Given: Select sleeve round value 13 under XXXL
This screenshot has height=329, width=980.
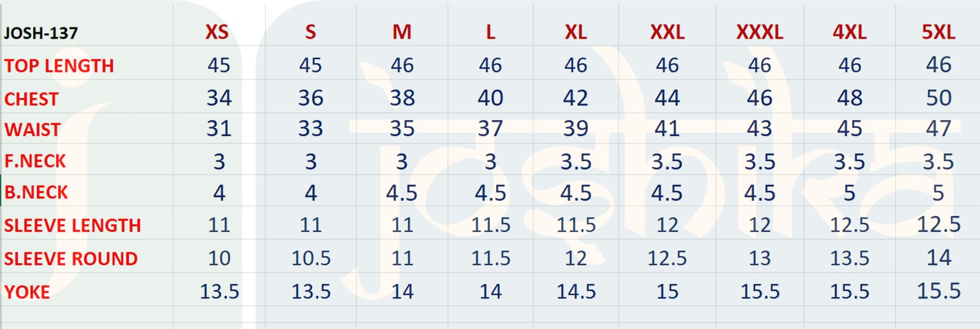Looking at the screenshot, I should 759,259.
